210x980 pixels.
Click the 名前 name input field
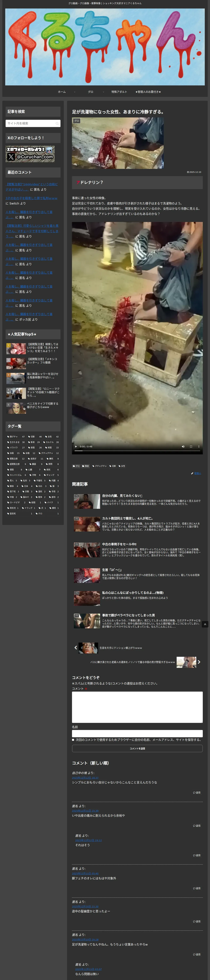[137, 734]
